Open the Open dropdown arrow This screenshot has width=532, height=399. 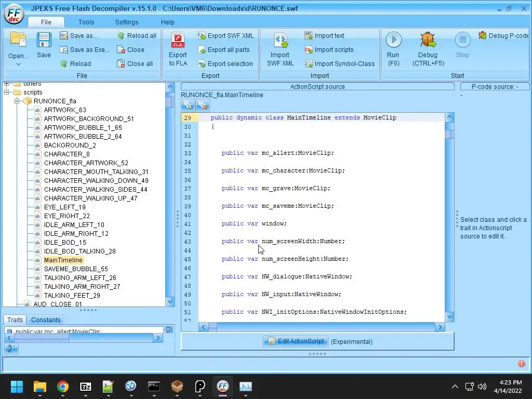click(x=18, y=64)
